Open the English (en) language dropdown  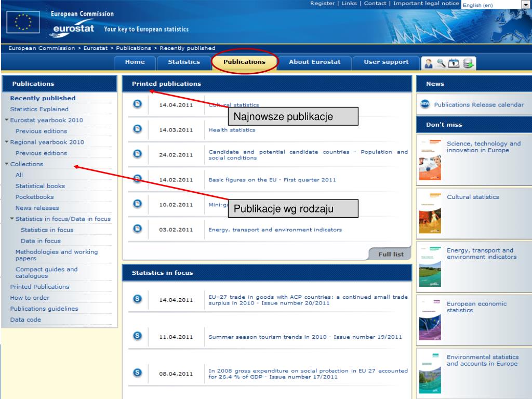pos(496,5)
